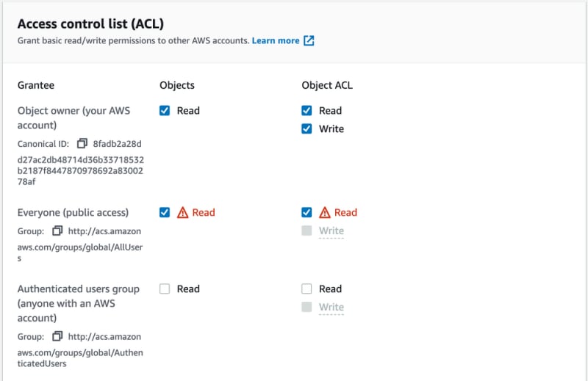Click the dotted-underlined Write label for Everyone

[x=331, y=231]
